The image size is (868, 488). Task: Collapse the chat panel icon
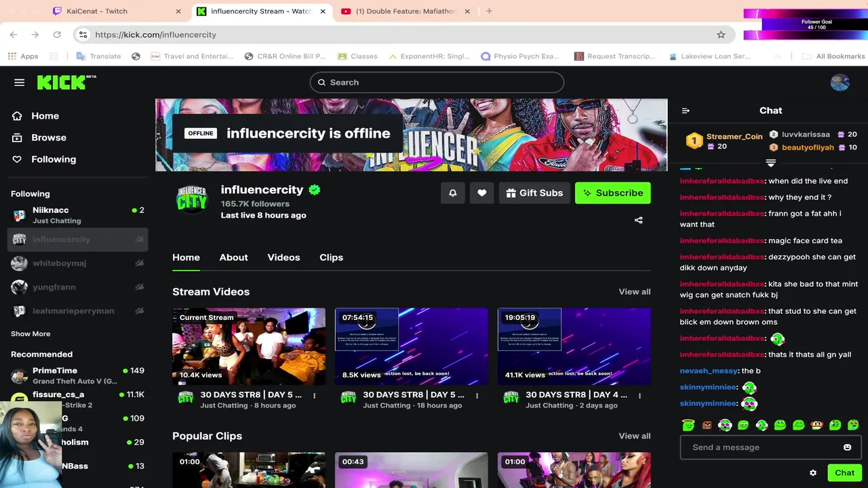686,110
